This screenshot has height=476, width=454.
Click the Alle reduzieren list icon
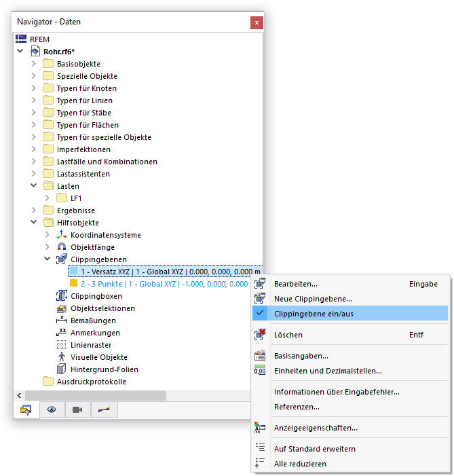point(260,462)
